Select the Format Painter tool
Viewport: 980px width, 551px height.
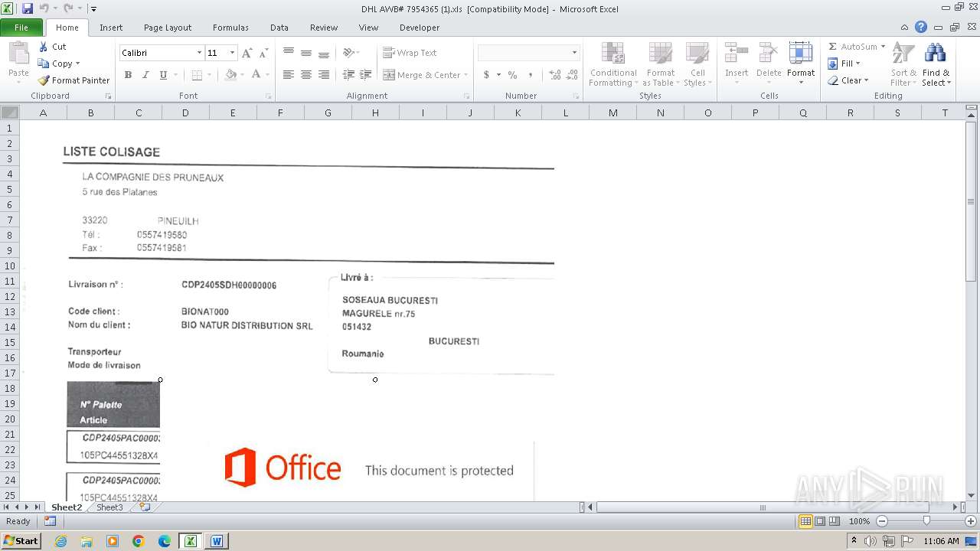(x=74, y=80)
